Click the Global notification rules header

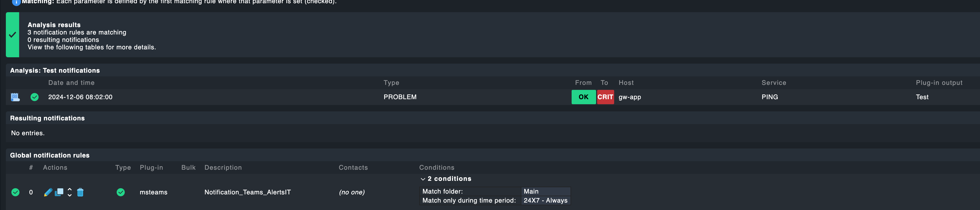pyautogui.click(x=50, y=155)
